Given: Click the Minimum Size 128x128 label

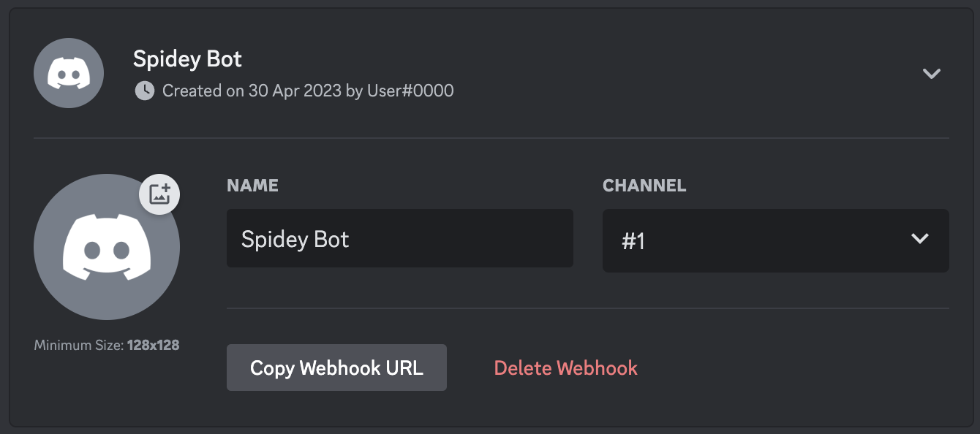Looking at the screenshot, I should pos(107,344).
